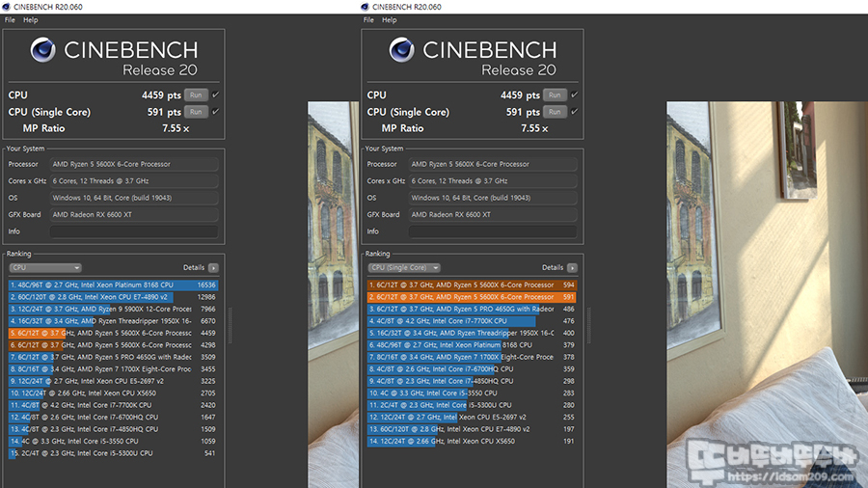Run CPU (Single Core) test in left window
The image size is (868, 488).
196,112
